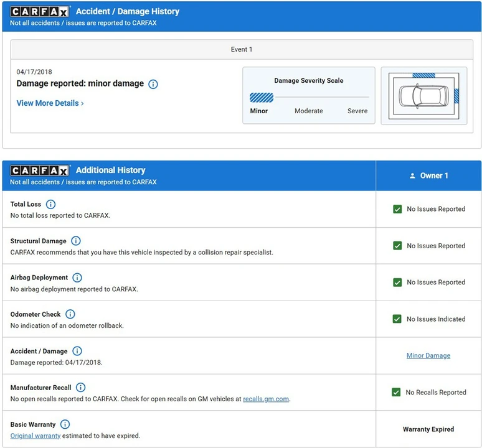
Task: Click the Odometer Check green checkmark
Action: [397, 319]
